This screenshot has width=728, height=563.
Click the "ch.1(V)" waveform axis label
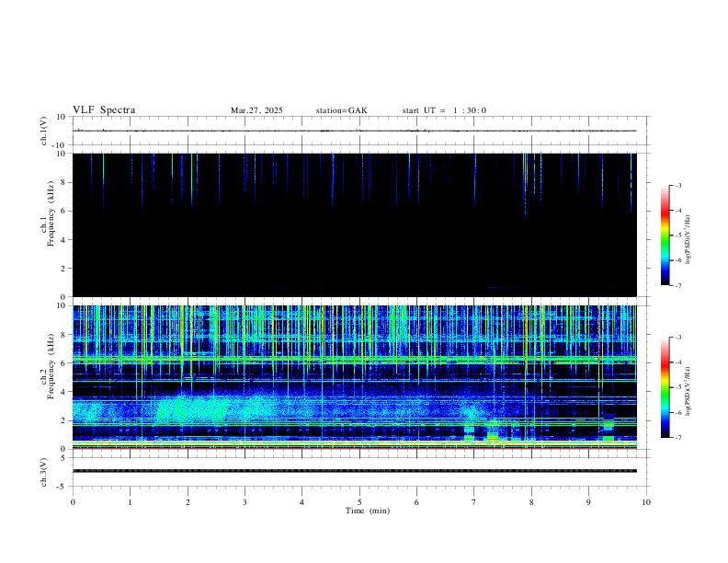[x=44, y=131]
